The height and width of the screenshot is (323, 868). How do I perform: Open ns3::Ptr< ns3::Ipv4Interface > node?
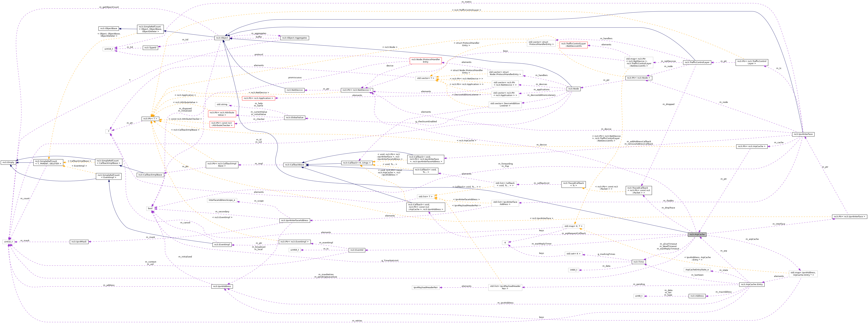[x=849, y=217]
